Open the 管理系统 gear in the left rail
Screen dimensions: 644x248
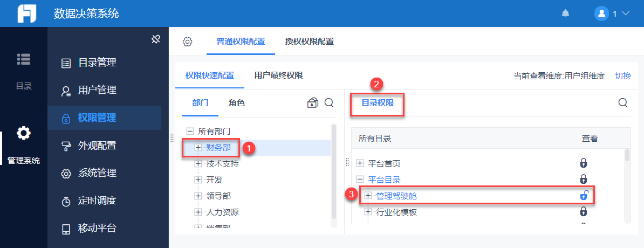pyautogui.click(x=23, y=133)
